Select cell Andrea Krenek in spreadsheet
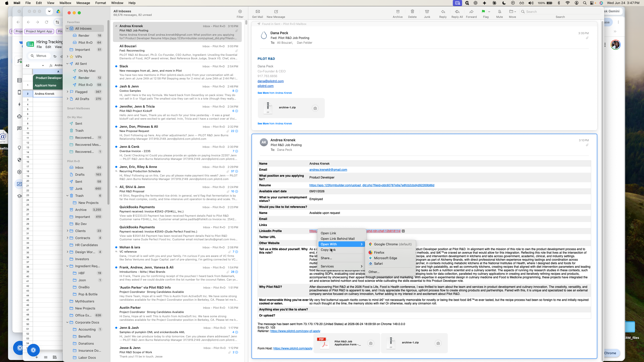Screen dimensions: 644x362 (x=48, y=94)
